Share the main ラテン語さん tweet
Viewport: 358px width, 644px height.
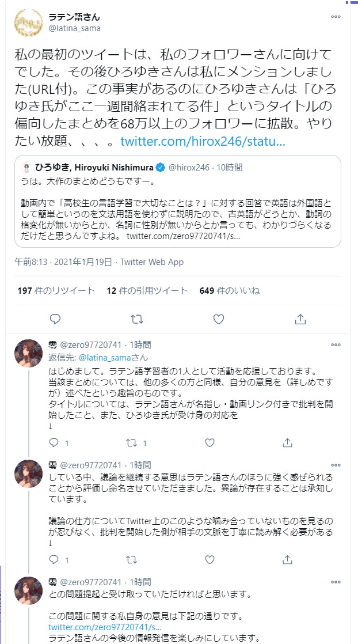[300, 319]
